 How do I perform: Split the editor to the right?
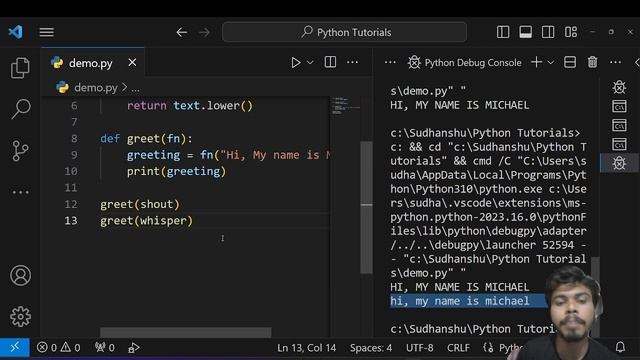330,62
